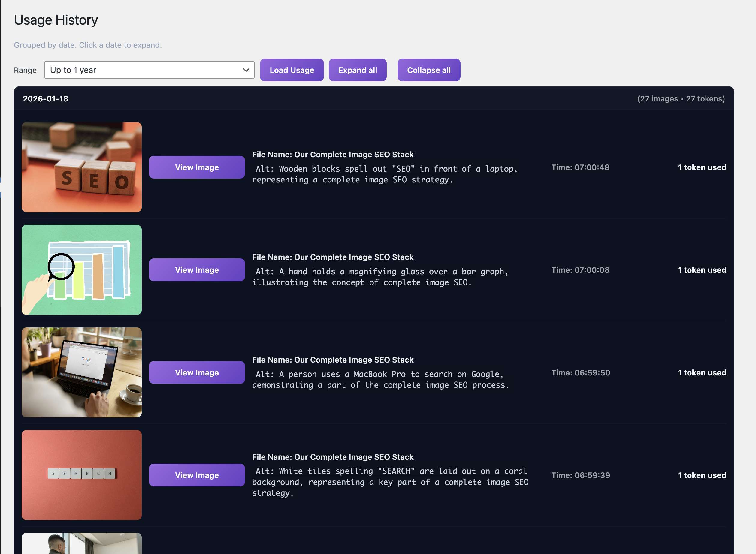This screenshot has width=756, height=554.
Task: Click the dropdown chevron arrow in Range field
Action: (x=246, y=70)
